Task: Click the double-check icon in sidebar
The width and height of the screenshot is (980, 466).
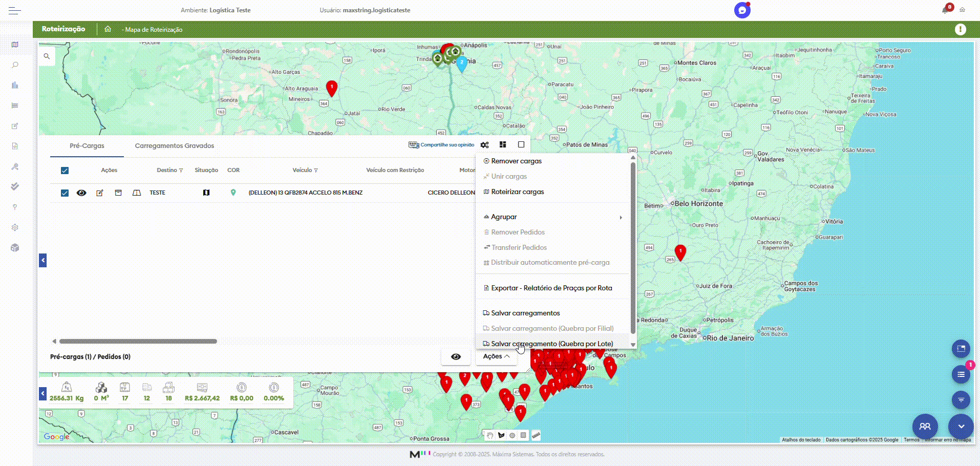Action: [15, 186]
